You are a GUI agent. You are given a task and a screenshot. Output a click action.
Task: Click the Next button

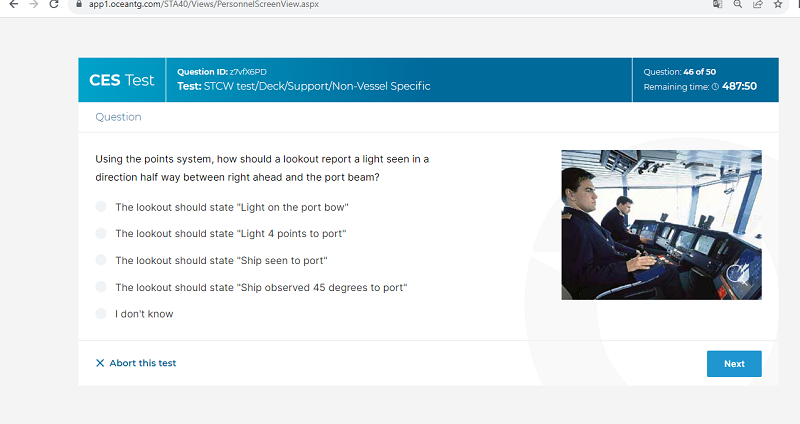tap(734, 364)
